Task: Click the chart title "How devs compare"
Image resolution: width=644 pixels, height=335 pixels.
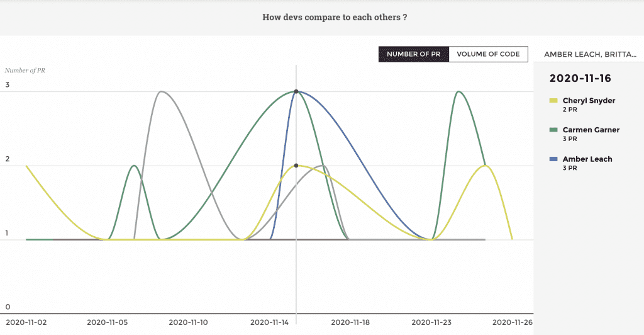Action: (x=334, y=17)
